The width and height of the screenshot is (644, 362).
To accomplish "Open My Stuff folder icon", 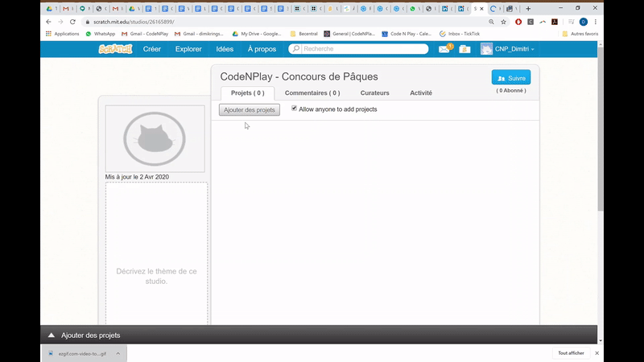I will point(464,49).
